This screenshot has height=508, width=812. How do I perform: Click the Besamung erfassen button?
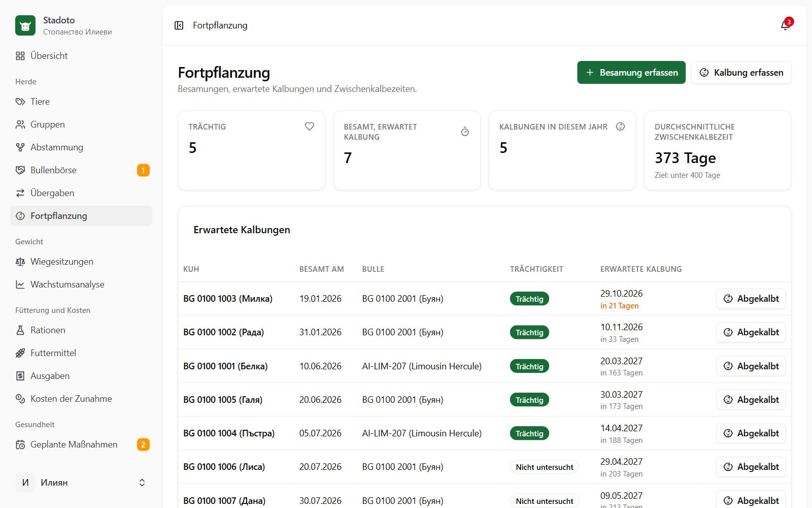pyautogui.click(x=631, y=73)
